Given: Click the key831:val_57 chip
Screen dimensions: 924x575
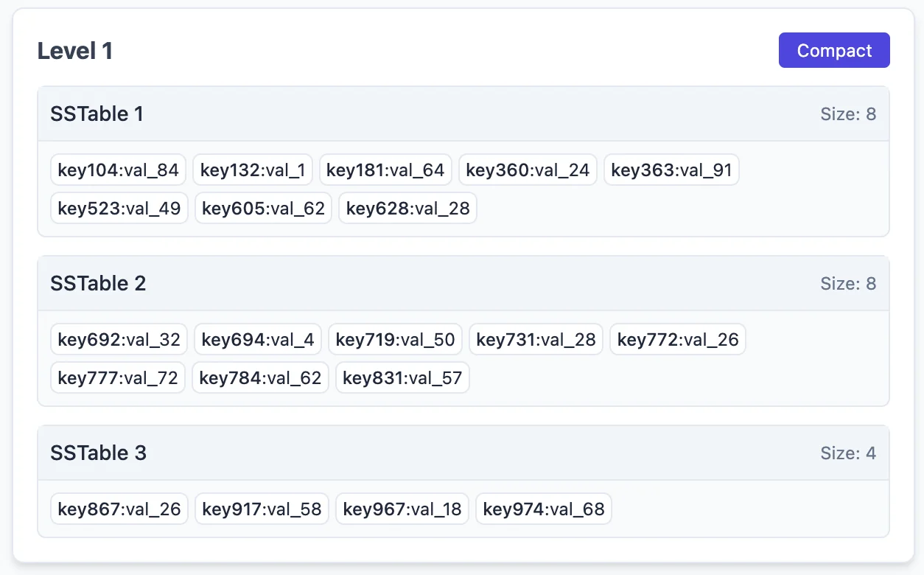Looking at the screenshot, I should 402,378.
